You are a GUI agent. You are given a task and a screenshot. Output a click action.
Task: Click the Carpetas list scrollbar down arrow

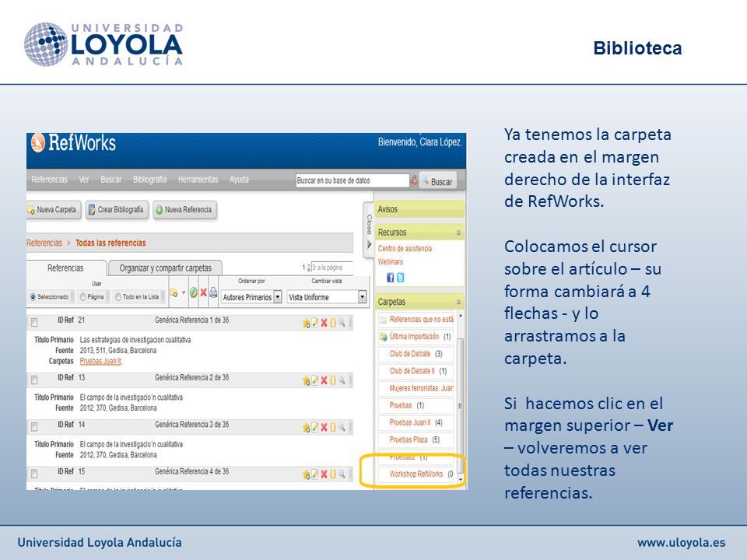click(x=460, y=479)
